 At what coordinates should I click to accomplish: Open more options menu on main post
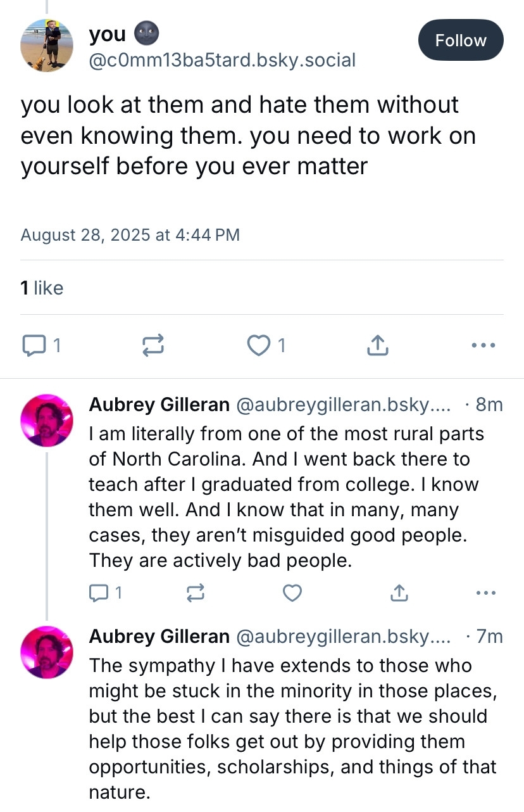click(483, 345)
